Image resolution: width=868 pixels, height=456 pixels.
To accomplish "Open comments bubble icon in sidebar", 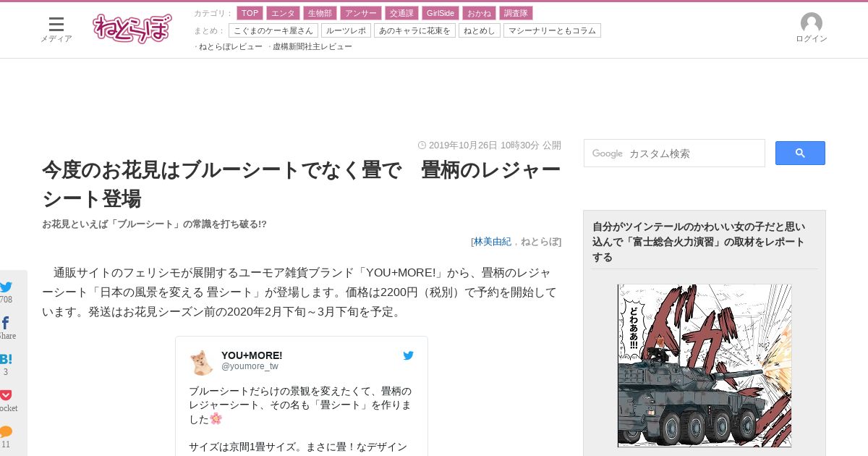I will pos(6,431).
